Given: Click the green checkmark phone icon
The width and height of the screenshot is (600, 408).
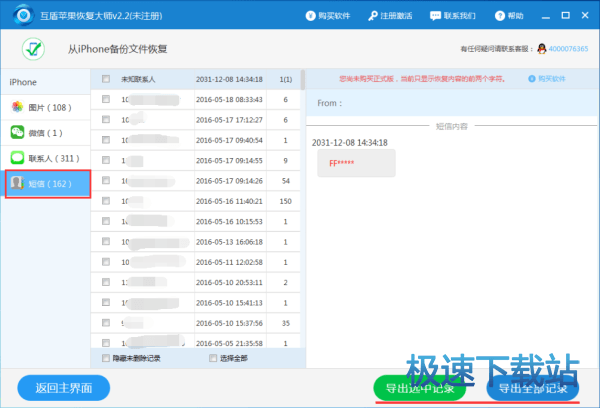Looking at the screenshot, I should point(33,49).
